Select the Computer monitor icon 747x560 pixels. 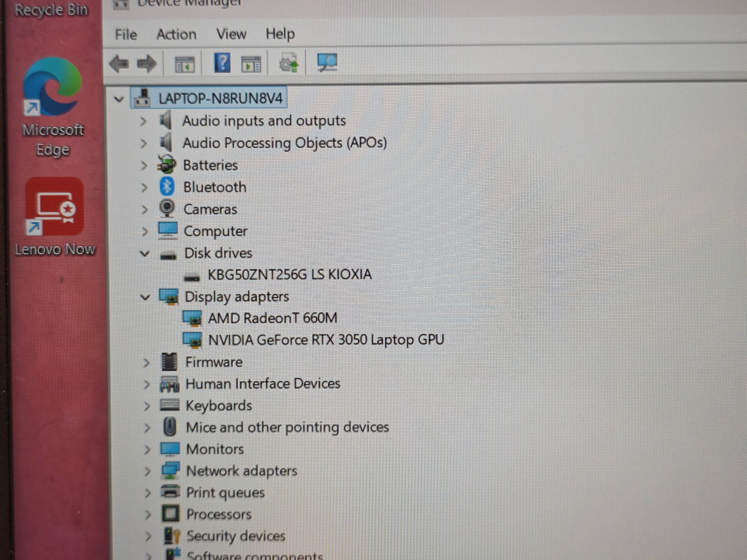pyautogui.click(x=167, y=230)
